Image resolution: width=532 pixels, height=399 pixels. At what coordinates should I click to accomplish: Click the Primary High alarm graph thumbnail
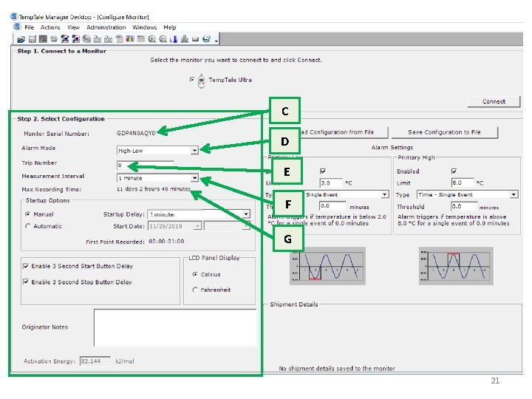(x=456, y=266)
